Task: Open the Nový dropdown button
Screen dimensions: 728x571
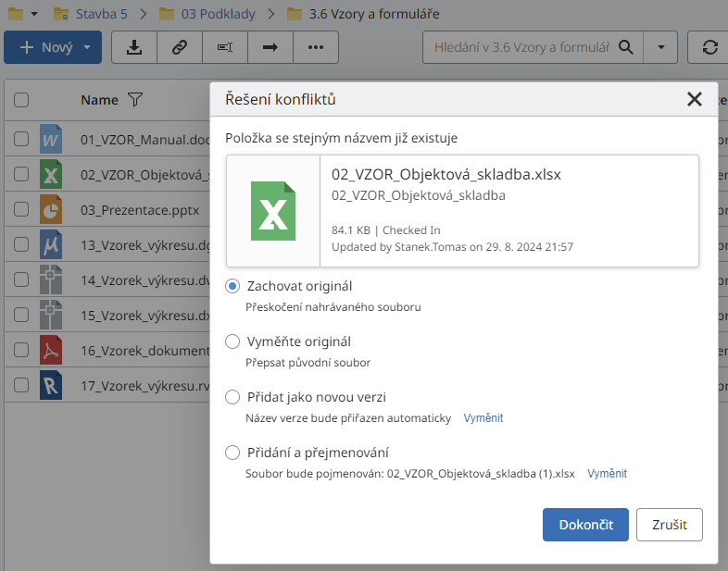Action: tap(53, 47)
